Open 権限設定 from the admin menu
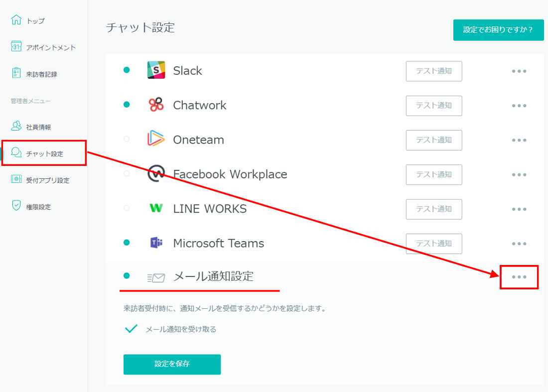The height and width of the screenshot is (392, 548). tap(38, 207)
